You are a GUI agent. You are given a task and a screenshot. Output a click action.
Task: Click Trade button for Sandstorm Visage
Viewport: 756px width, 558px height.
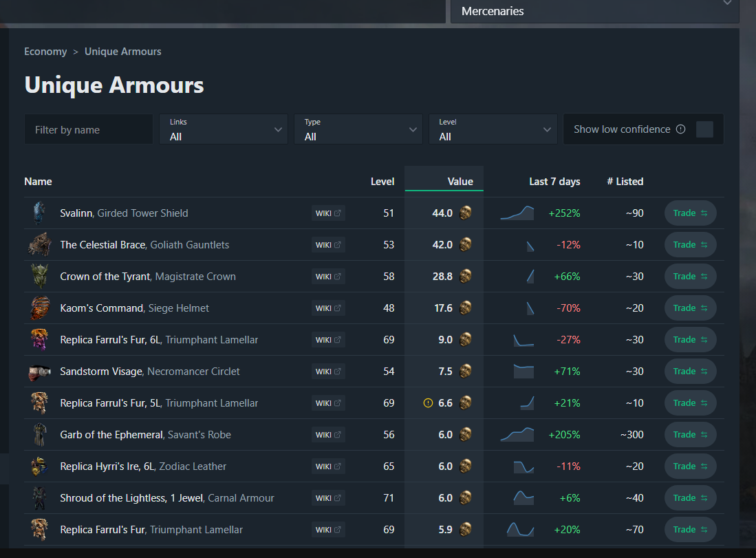pos(691,372)
